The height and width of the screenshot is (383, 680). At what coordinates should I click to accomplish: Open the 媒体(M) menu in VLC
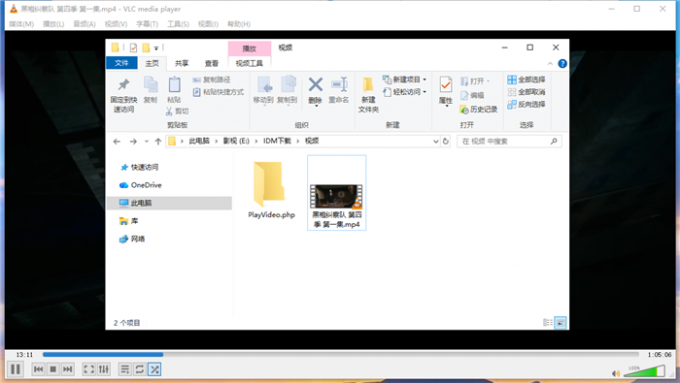click(21, 24)
